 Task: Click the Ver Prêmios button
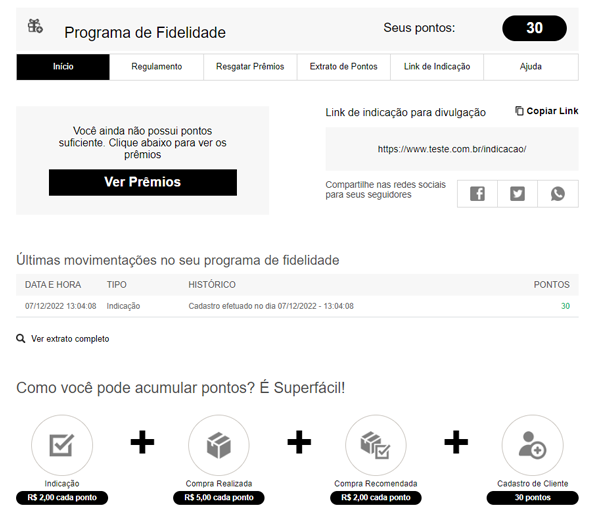click(143, 182)
